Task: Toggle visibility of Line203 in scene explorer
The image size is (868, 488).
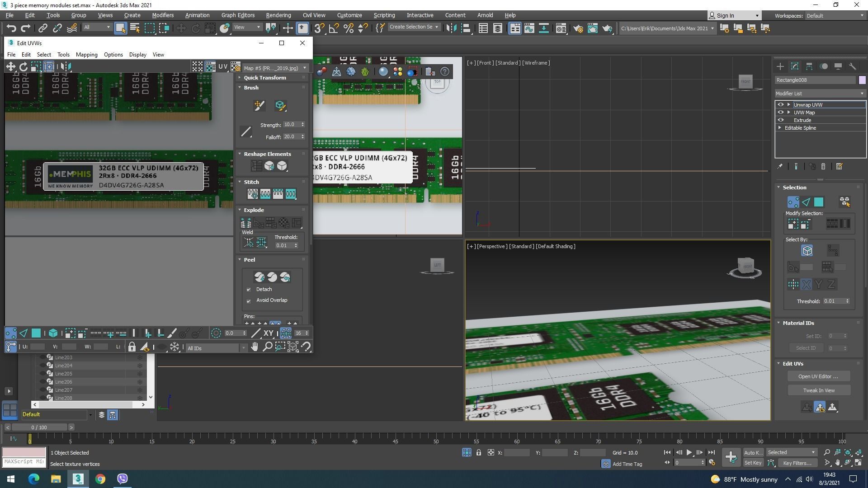Action: pos(42,357)
